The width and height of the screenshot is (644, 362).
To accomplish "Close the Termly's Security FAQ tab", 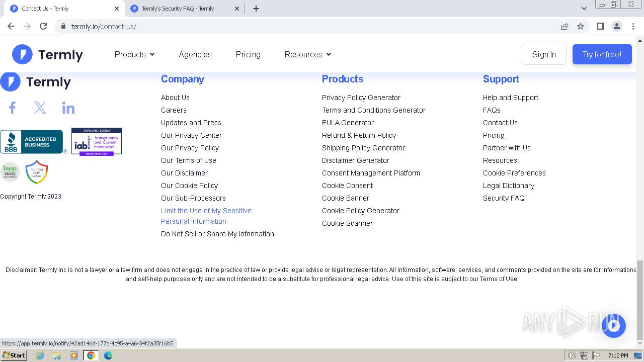I will pos(237,9).
